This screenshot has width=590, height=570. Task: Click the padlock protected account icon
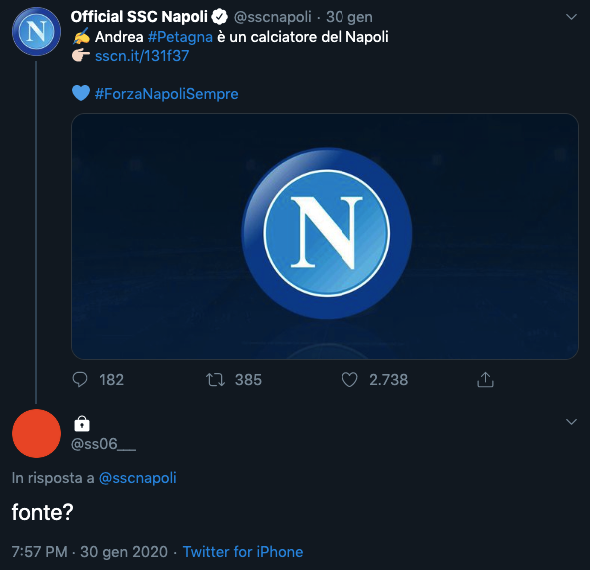click(x=82, y=424)
